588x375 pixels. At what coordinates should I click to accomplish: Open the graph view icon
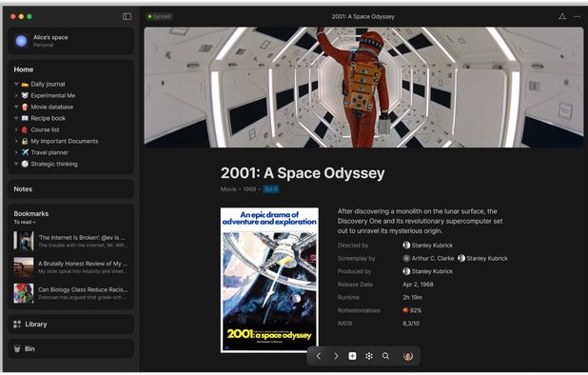369,356
